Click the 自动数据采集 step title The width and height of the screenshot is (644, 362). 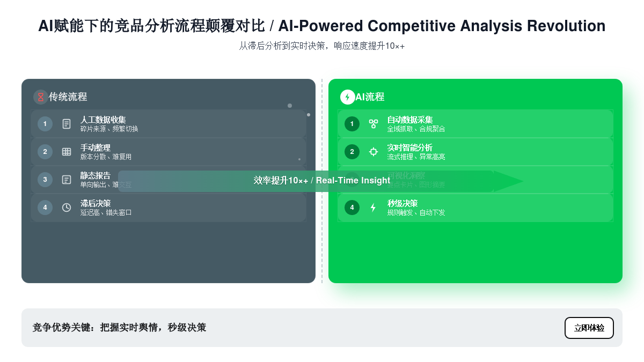click(x=410, y=120)
